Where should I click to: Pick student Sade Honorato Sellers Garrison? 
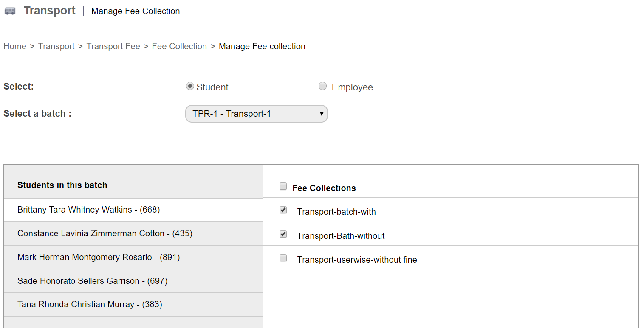(x=92, y=281)
